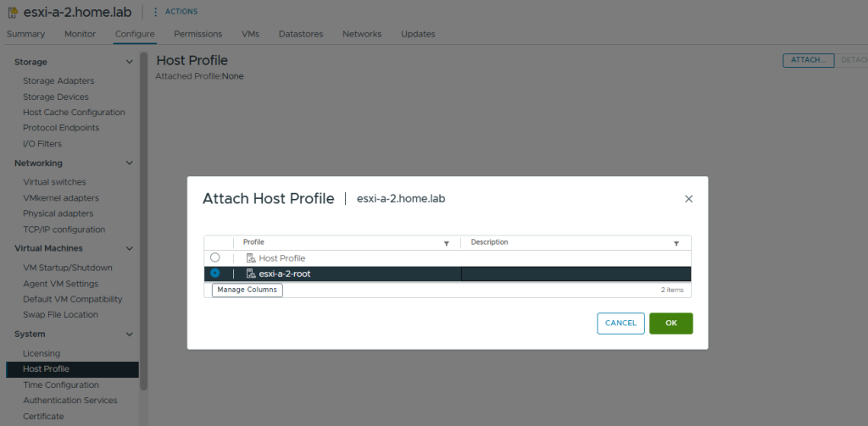Go to the VMs tab
Screen dimensions: 868x426
pyautogui.click(x=250, y=34)
